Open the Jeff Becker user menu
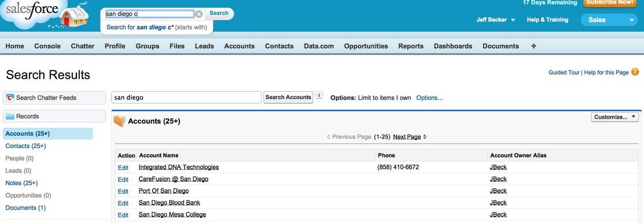The height and width of the screenshot is (223, 644). [x=496, y=20]
